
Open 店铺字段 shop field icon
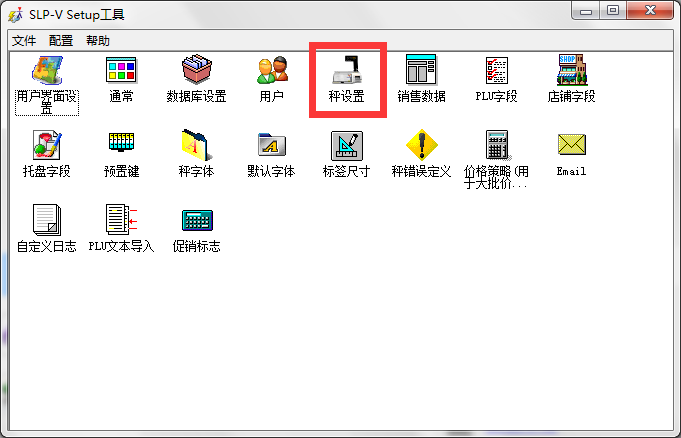[x=572, y=70]
